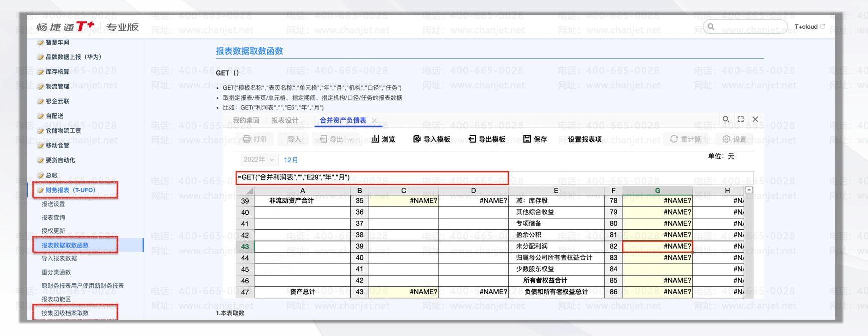The width and height of the screenshot is (868, 336).
Task: Click Import Template icon
Action: coord(417,139)
